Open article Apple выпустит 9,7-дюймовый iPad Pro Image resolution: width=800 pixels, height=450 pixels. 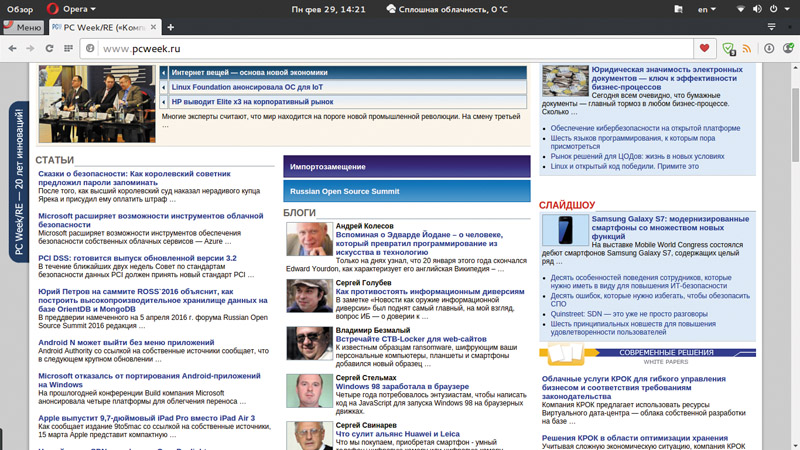pyautogui.click(x=146, y=418)
